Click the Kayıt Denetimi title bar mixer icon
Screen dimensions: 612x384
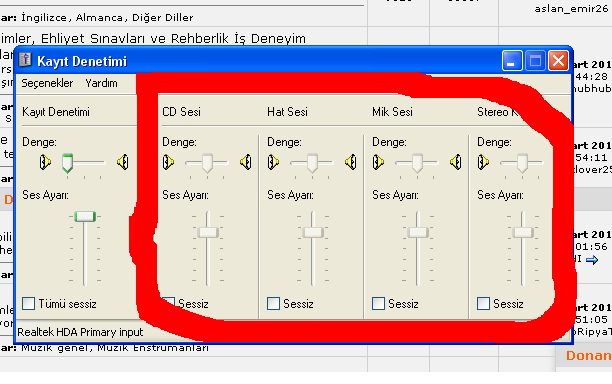pyautogui.click(x=25, y=60)
